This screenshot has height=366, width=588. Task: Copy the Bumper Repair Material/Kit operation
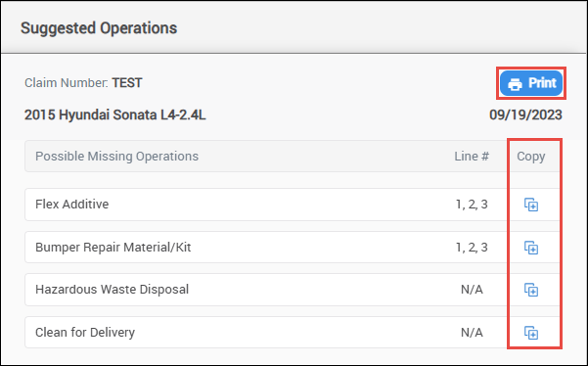531,248
